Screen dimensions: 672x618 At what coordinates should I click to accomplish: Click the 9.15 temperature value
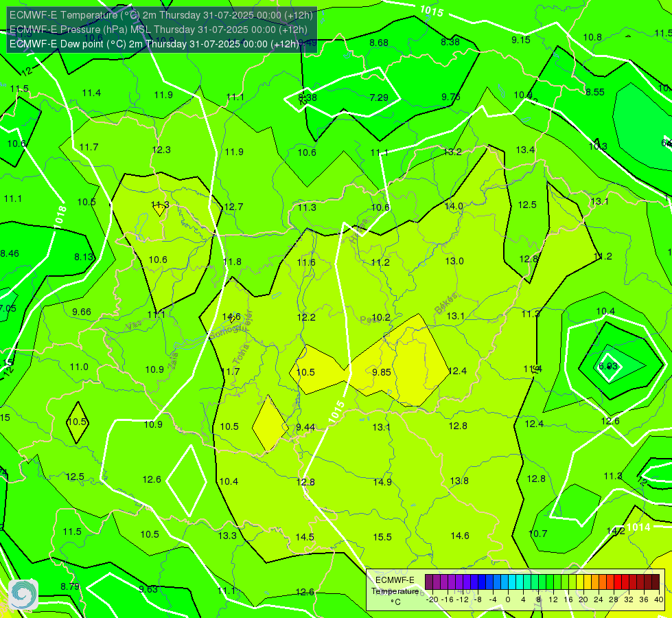click(521, 40)
